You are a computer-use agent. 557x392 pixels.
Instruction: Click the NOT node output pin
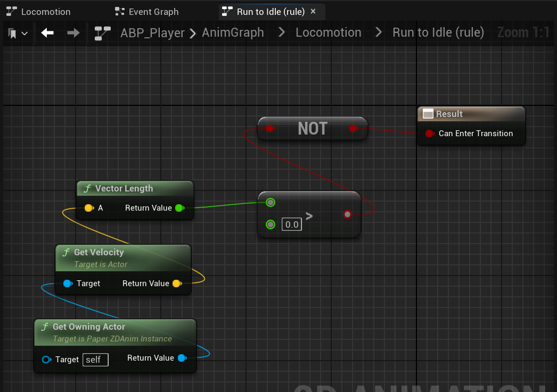pos(353,128)
